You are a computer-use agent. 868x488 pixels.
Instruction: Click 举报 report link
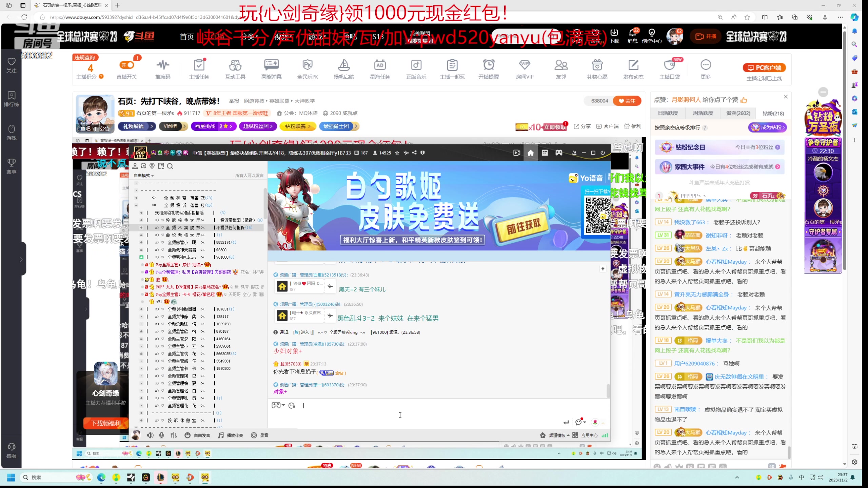coord(234,101)
